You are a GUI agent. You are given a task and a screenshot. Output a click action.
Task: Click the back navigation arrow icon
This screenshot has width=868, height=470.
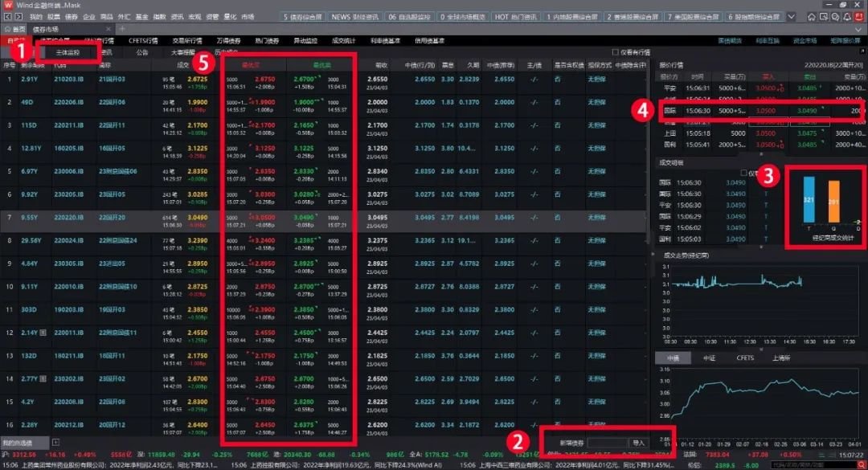(x=8, y=17)
